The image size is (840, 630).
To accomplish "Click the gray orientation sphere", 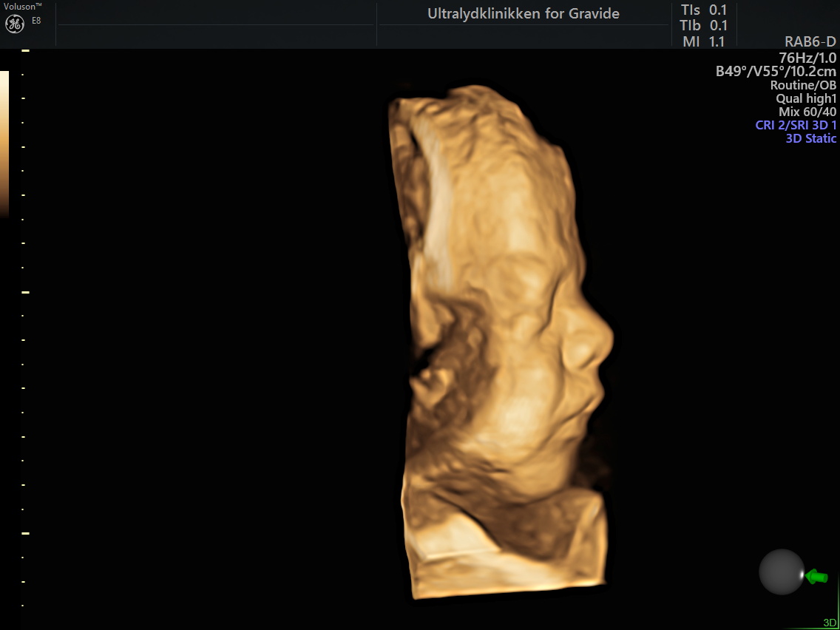I will (x=782, y=572).
